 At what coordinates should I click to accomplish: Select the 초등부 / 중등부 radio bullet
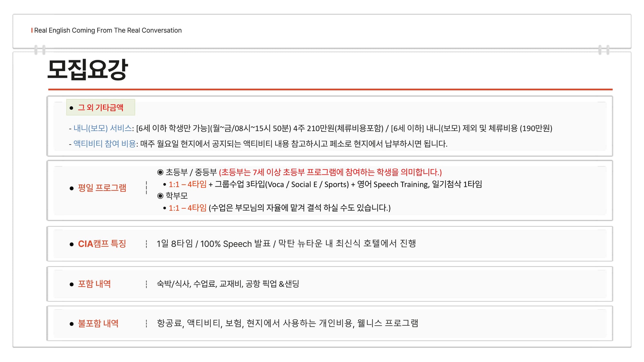coord(160,172)
